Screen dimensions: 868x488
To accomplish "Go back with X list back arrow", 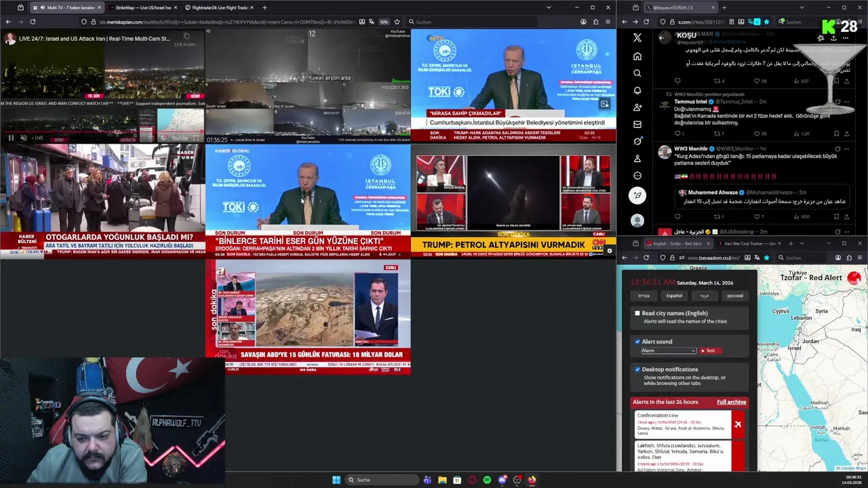I will coord(662,38).
